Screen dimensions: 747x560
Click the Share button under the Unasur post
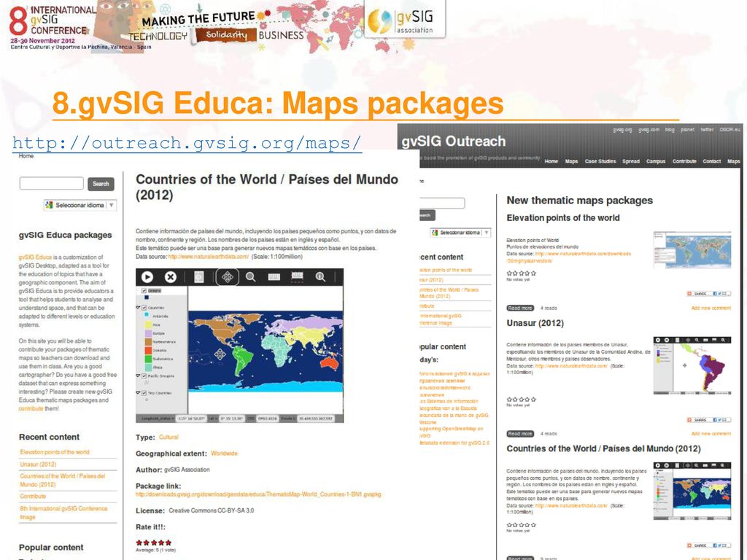point(708,419)
